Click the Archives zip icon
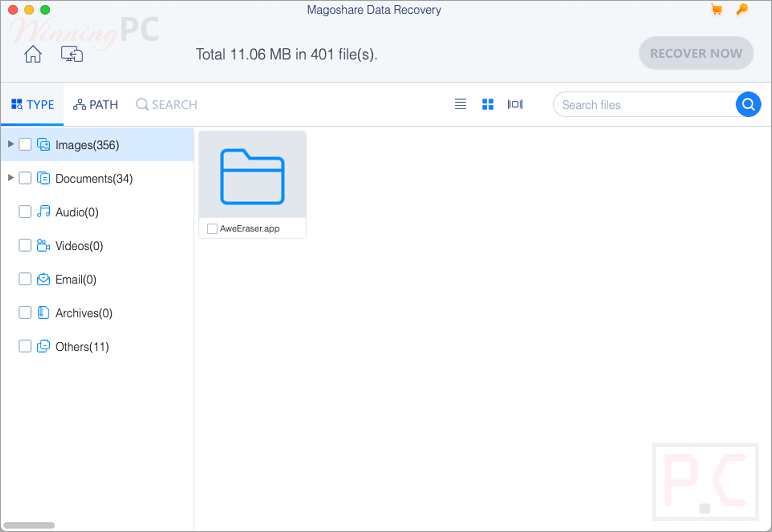The image size is (772, 532). click(44, 313)
